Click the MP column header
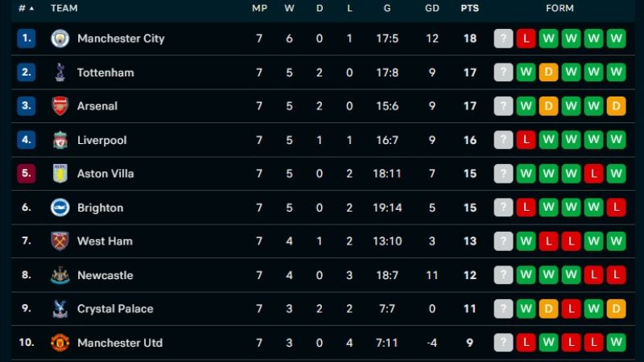Viewport: 644px width, 362px height. pos(259,8)
